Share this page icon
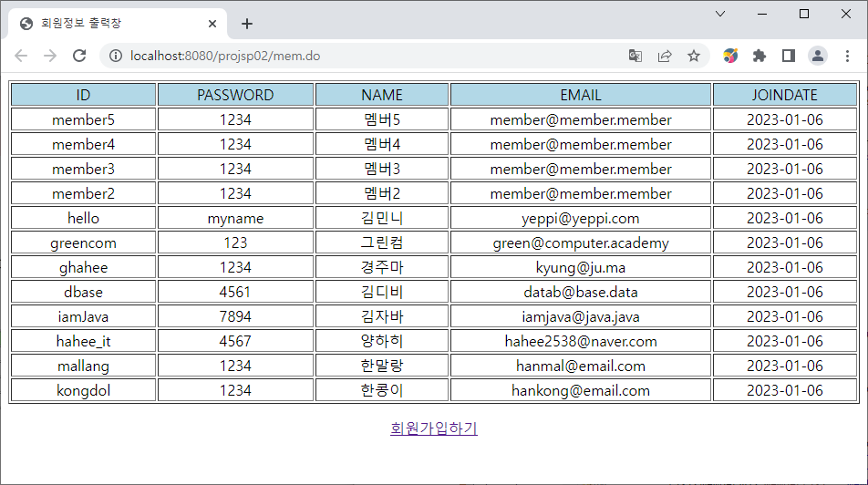868x485 pixels. click(665, 56)
